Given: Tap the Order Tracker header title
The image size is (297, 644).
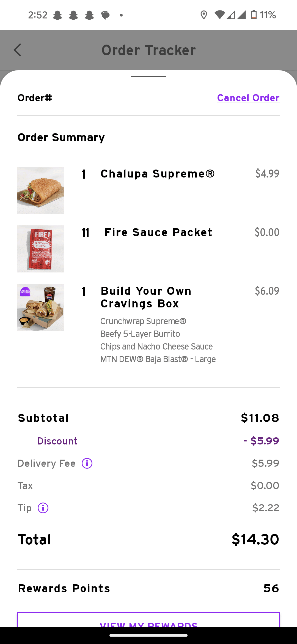Looking at the screenshot, I should [x=148, y=50].
